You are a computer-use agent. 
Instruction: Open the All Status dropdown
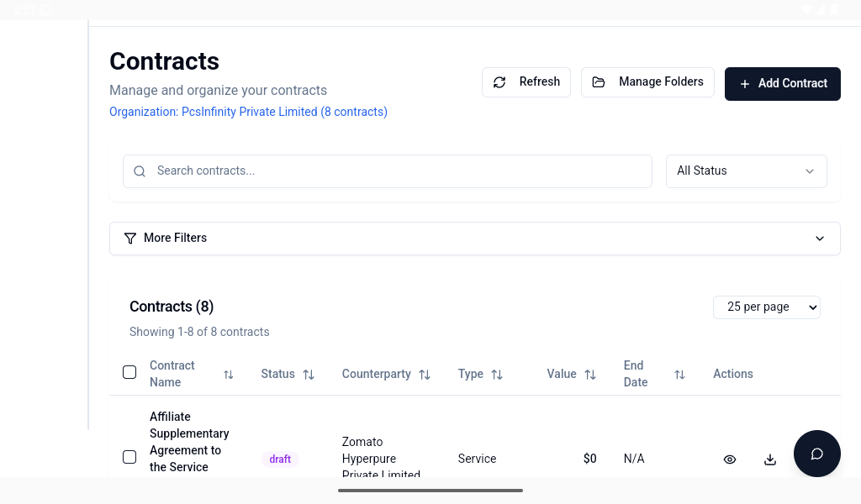746,171
